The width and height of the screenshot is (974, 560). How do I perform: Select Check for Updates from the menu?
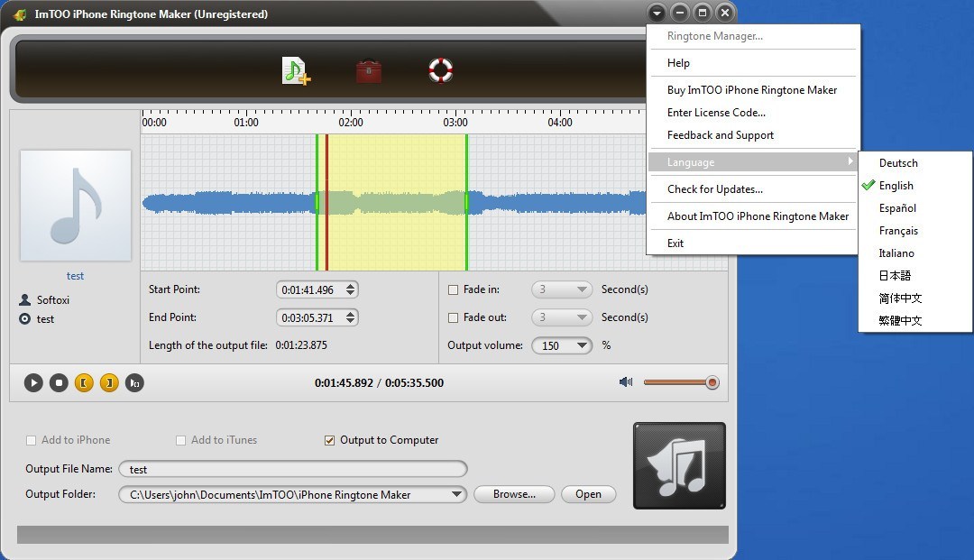click(x=715, y=189)
